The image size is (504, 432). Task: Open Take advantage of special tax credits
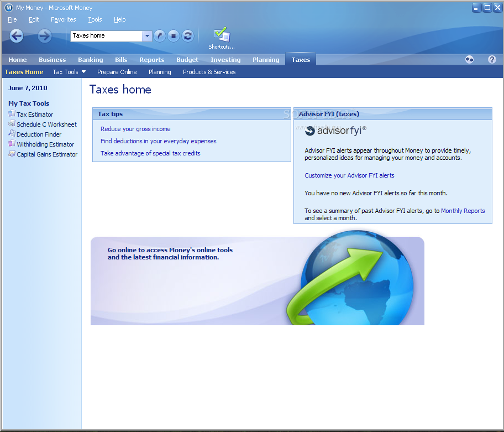tap(150, 153)
